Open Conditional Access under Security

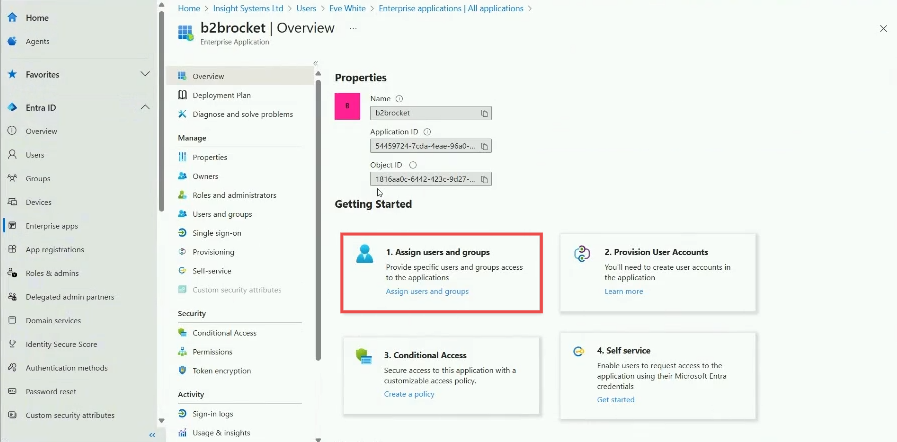[224, 333]
